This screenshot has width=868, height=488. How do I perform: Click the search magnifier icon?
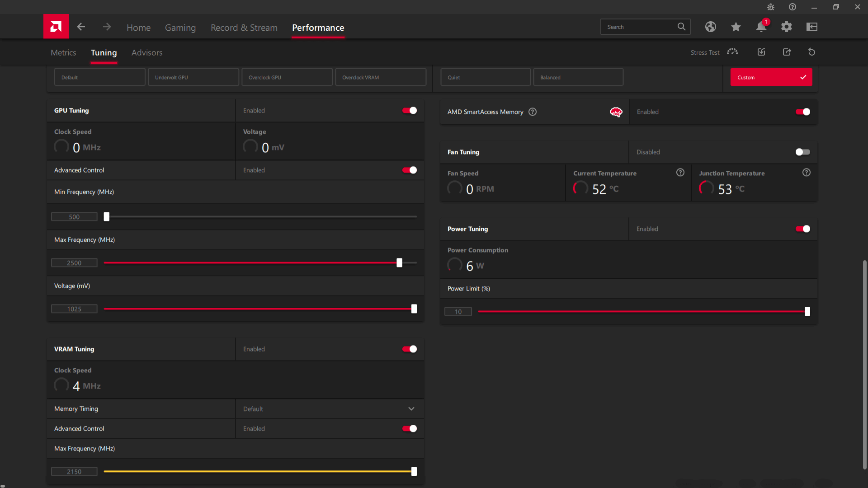681,27
